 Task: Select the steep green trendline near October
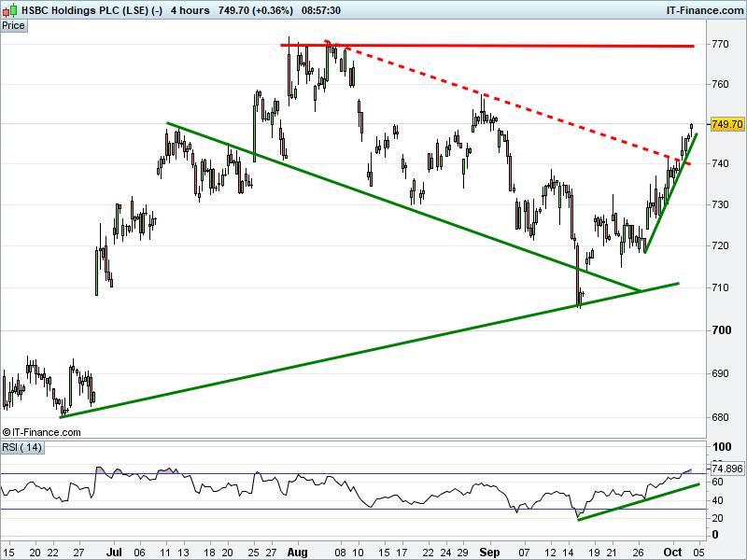670,193
